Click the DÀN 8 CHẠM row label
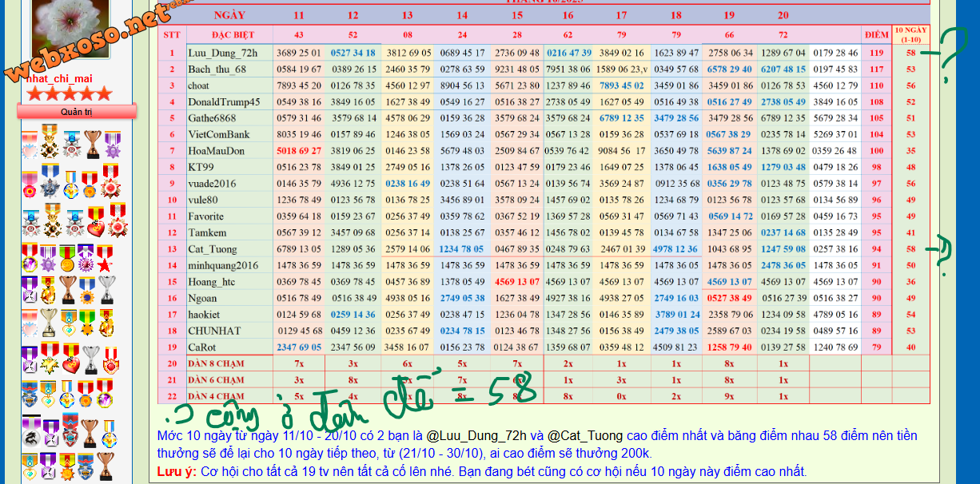The image size is (980, 484). tap(216, 363)
